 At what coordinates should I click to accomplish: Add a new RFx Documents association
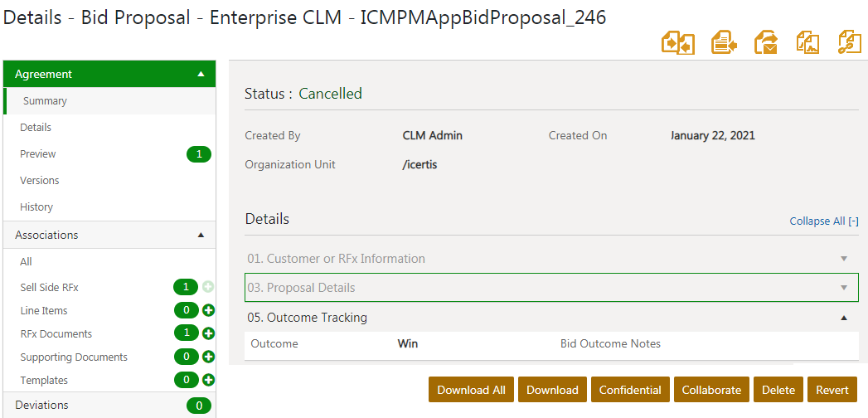209,333
